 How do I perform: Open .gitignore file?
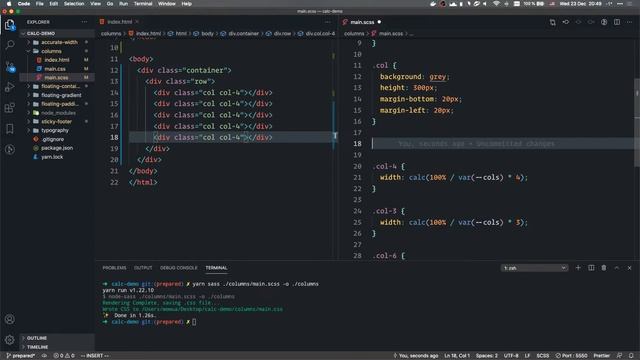53,139
